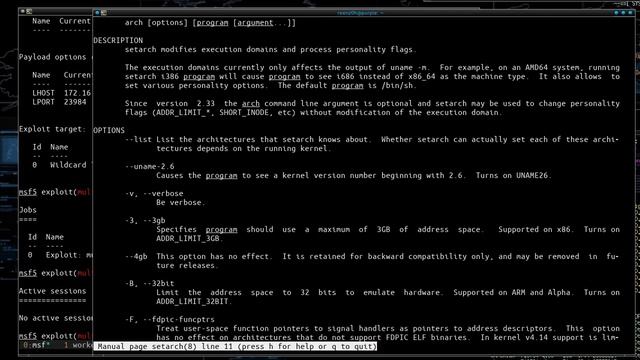The width and height of the screenshot is (640, 360).
Task: Click the underlined 'argument' word in the synopsis
Action: tap(255, 23)
